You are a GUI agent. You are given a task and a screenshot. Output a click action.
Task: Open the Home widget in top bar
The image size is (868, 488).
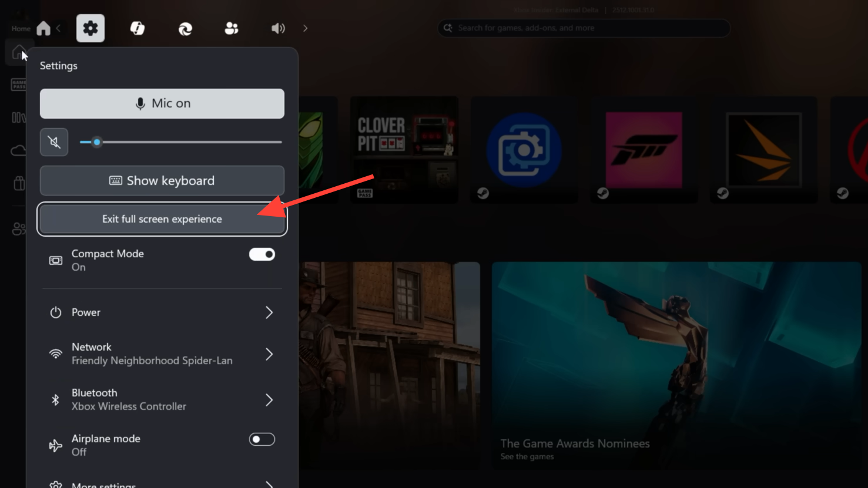(x=43, y=28)
